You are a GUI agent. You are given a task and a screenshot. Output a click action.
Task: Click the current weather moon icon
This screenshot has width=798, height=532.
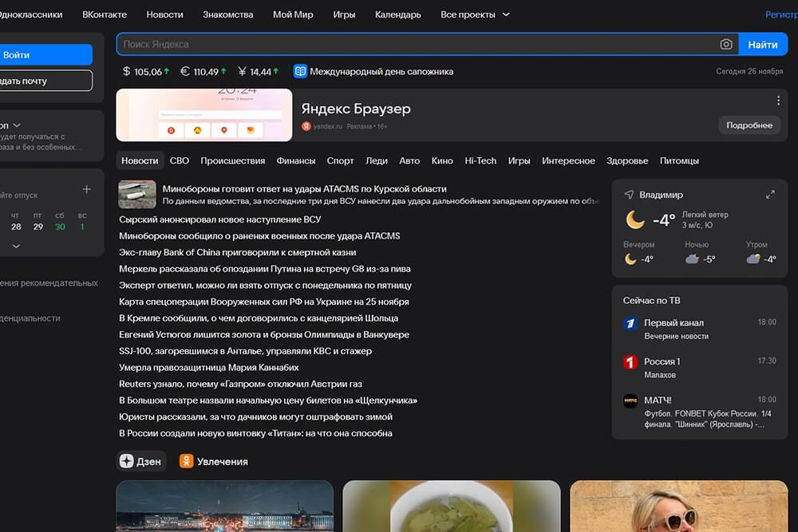(x=634, y=219)
